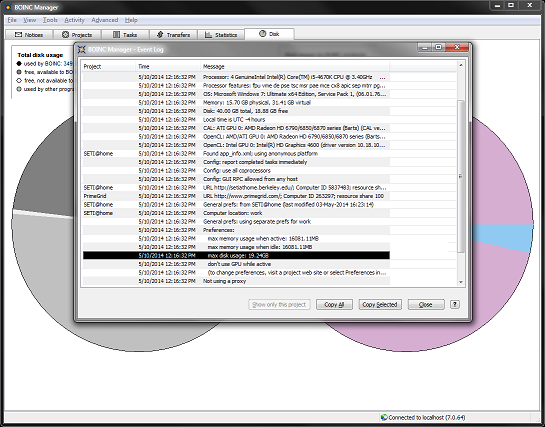Click the Copy All button
The height and width of the screenshot is (427, 545).
pyautogui.click(x=334, y=304)
